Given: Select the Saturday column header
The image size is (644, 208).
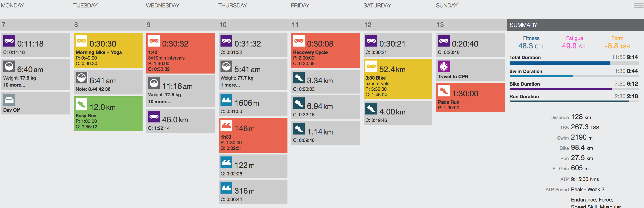Looking at the screenshot, I should click(x=377, y=6).
